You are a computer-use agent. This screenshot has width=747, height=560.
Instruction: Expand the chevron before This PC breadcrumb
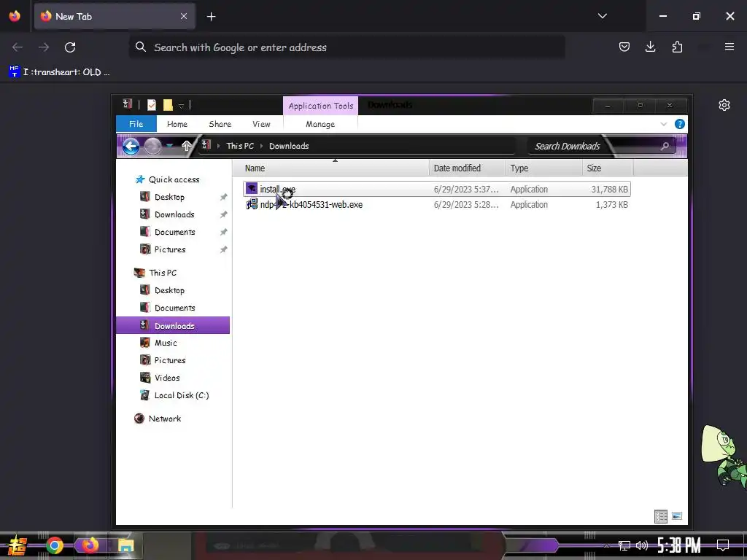(x=218, y=146)
